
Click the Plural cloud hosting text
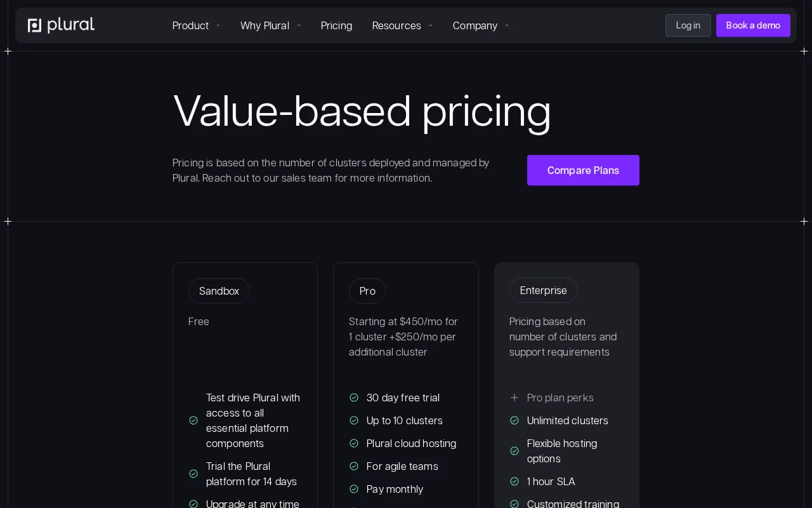point(411,443)
